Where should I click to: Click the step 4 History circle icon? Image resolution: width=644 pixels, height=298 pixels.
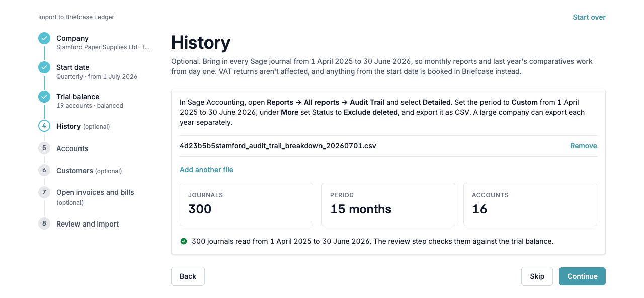click(x=44, y=126)
